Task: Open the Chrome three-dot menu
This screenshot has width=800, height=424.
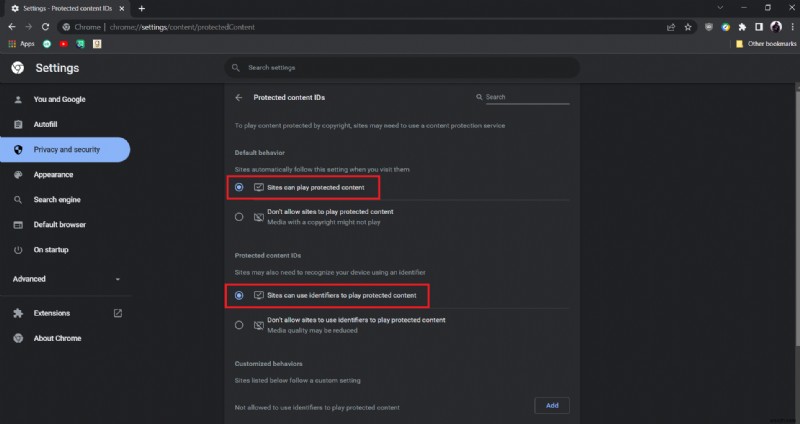Action: [x=792, y=27]
